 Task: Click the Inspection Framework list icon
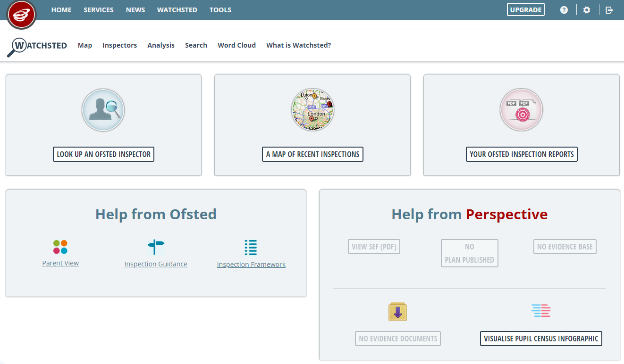pos(251,248)
